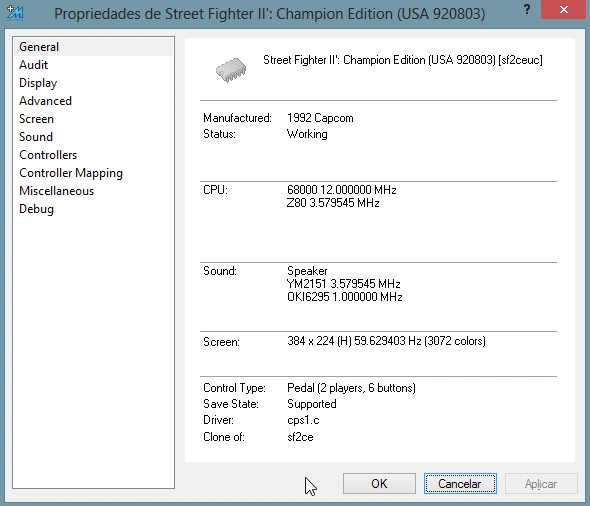
Task: Open the Audit page
Action: click(x=93, y=65)
